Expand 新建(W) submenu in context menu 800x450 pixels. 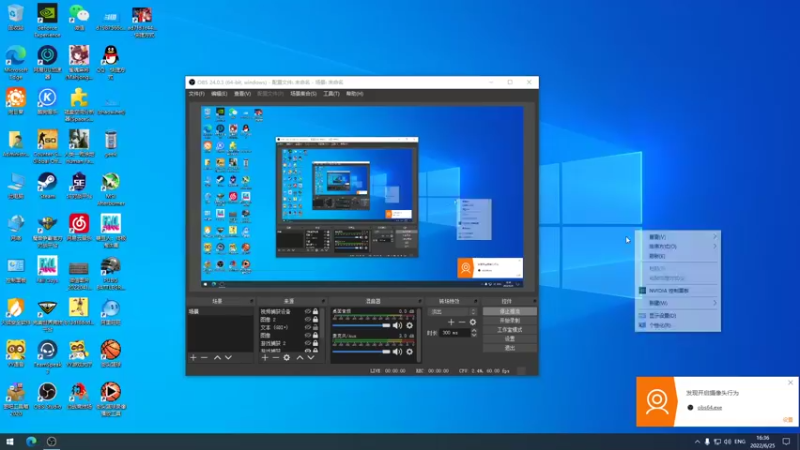678,303
